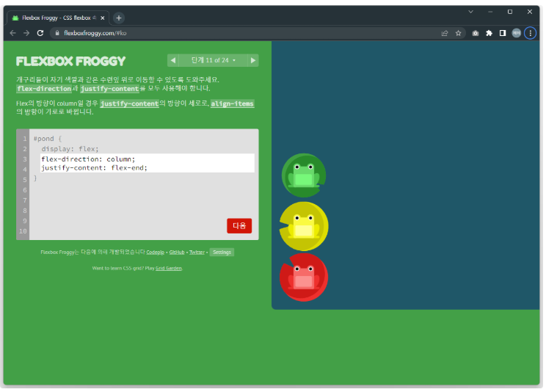Screen dimensions: 546x392
Task: Click the address bar URL flexboxfroggy.com
Action: coord(95,33)
